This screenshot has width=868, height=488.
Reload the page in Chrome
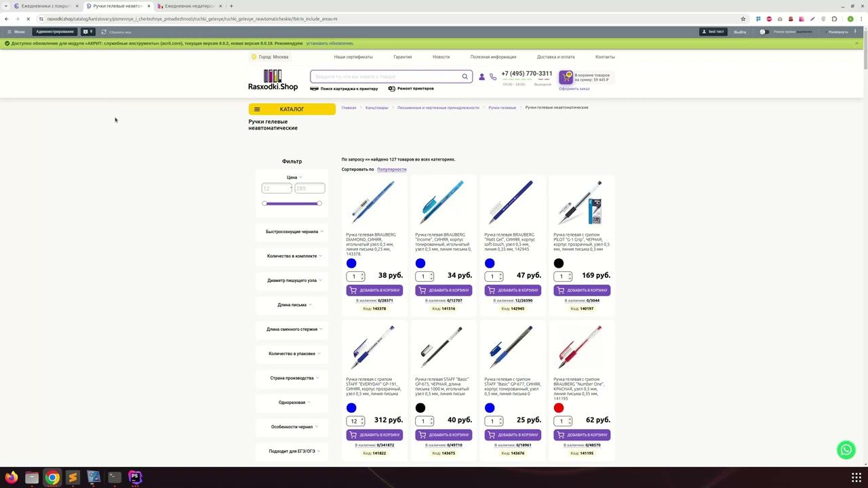coord(28,19)
